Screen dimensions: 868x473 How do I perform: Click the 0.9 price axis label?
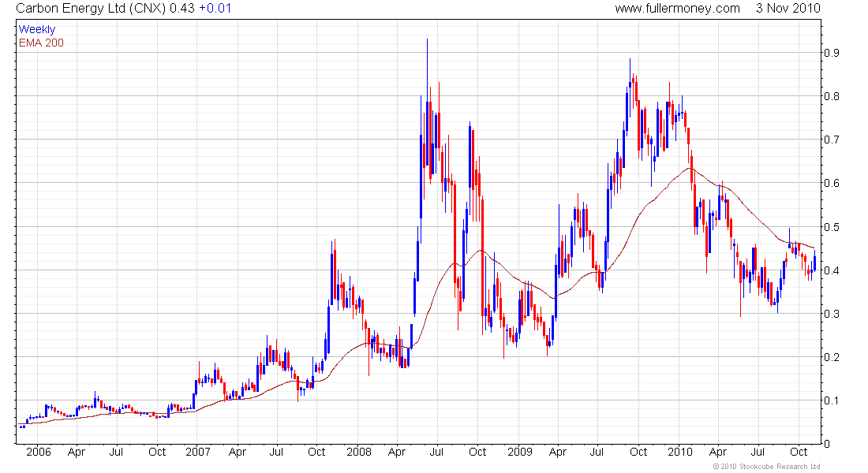coord(832,53)
